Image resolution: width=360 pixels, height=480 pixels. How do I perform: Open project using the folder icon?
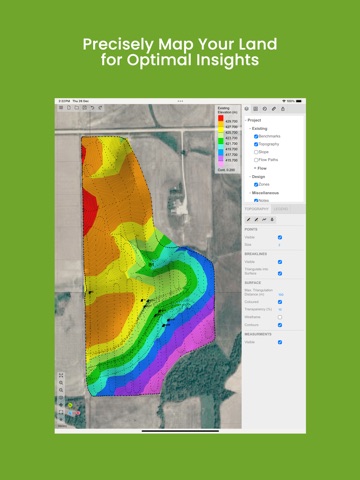tap(77, 108)
